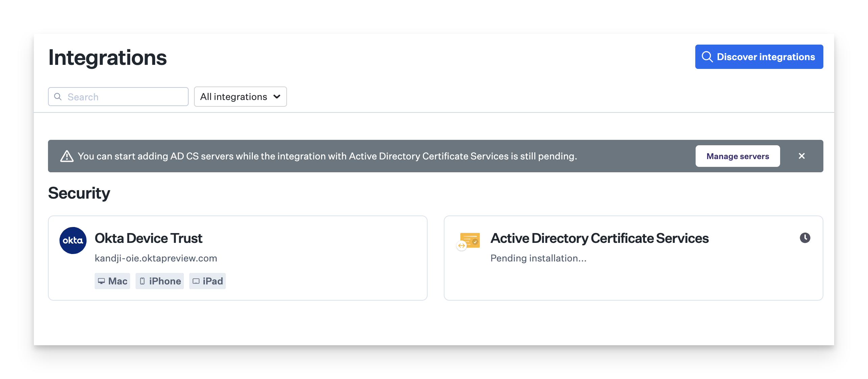The width and height of the screenshot is (868, 379).
Task: Click kandji-oie.oktapreview.com domain text
Action: click(156, 258)
